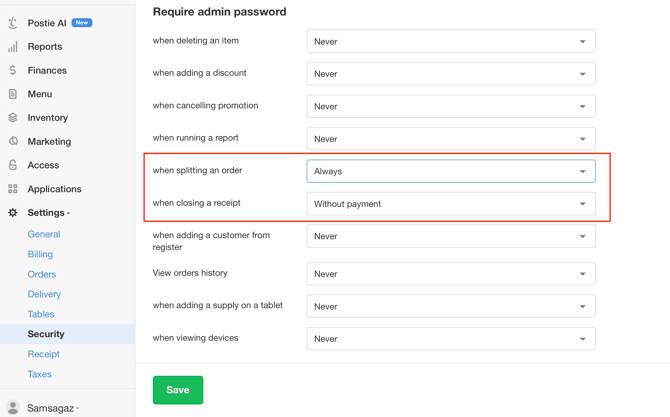Click the Reports bar chart icon
Viewport: 670px width, 417px height.
pos(13,47)
